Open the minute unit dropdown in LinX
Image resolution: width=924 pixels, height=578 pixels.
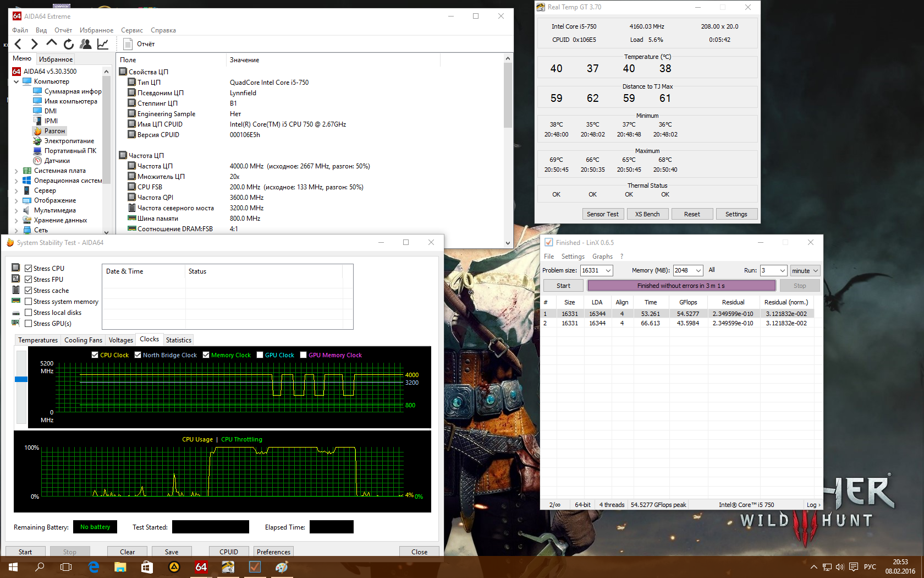805,270
